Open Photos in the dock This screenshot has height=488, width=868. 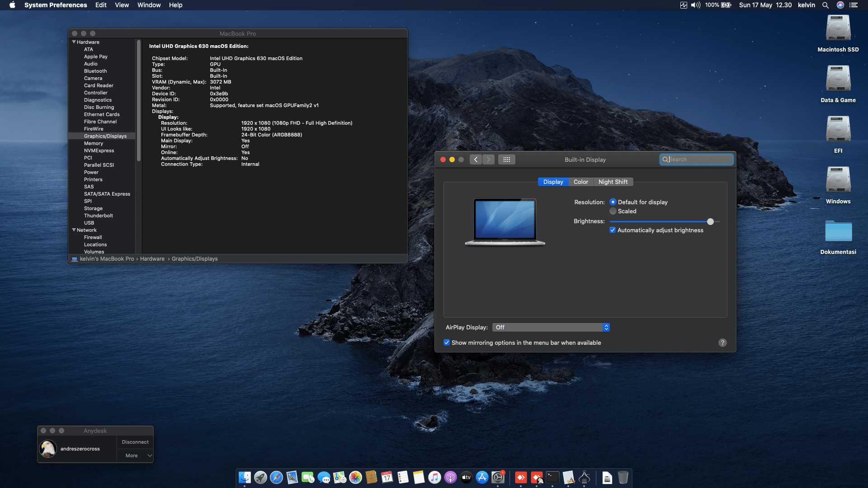[x=355, y=478]
